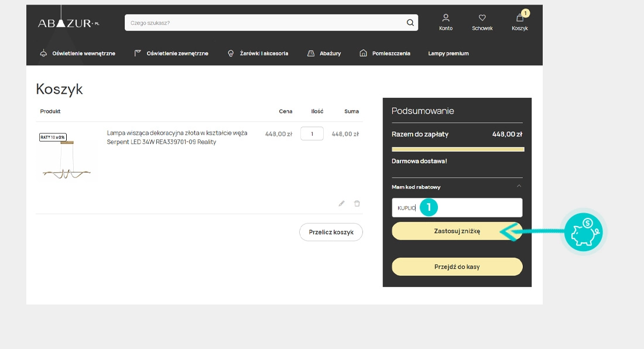
Task: Click the Przelicz koszyk button
Action: (331, 232)
